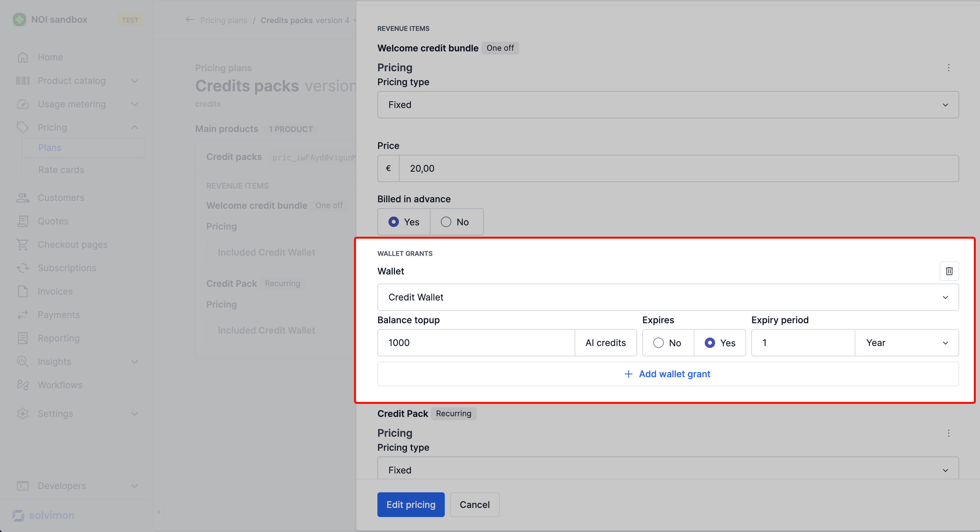Open Credit Pack Pricing type dropdown
Screen dimensions: 980x532
pyautogui.click(x=668, y=469)
